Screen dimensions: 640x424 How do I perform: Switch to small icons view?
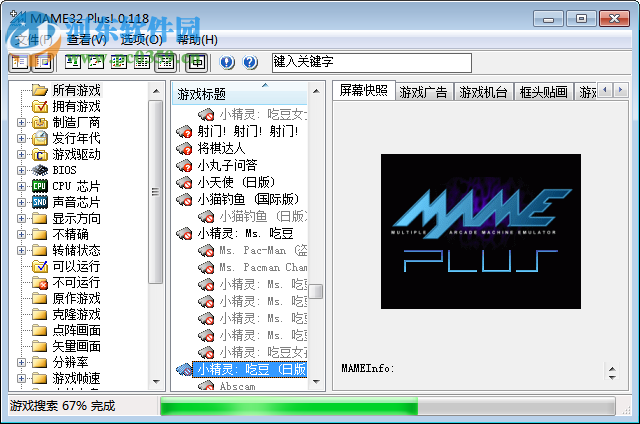point(95,62)
